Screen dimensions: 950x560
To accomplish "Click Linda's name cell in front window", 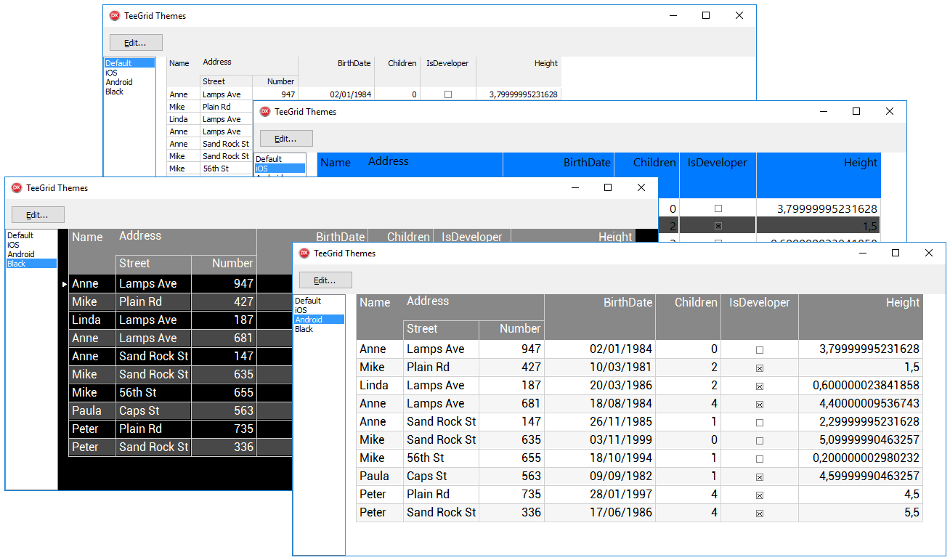I will coord(380,386).
